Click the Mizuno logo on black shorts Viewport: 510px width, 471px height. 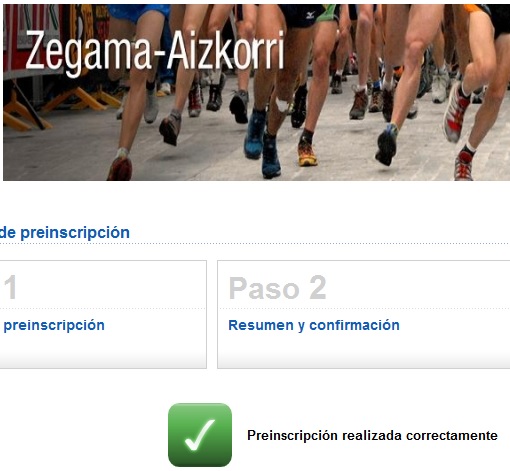(x=310, y=15)
